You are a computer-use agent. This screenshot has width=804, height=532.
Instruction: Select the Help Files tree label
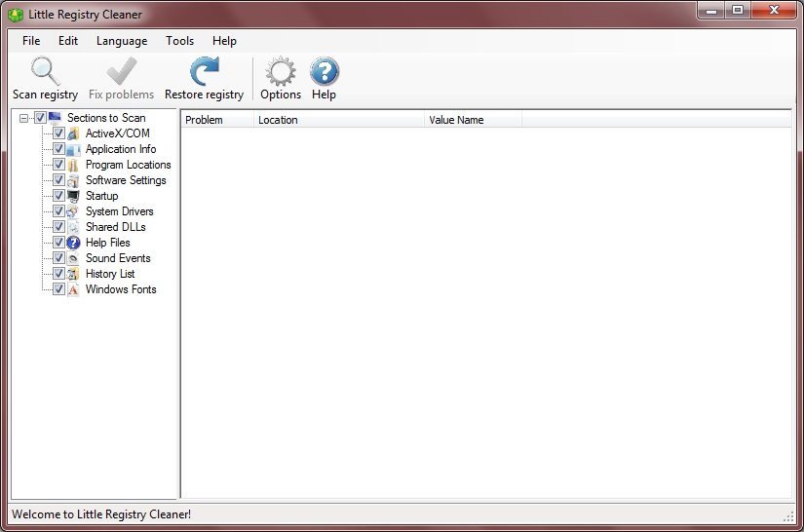108,243
